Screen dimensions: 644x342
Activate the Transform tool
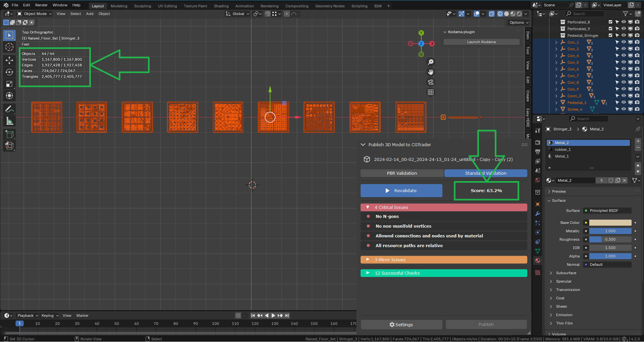click(x=9, y=96)
